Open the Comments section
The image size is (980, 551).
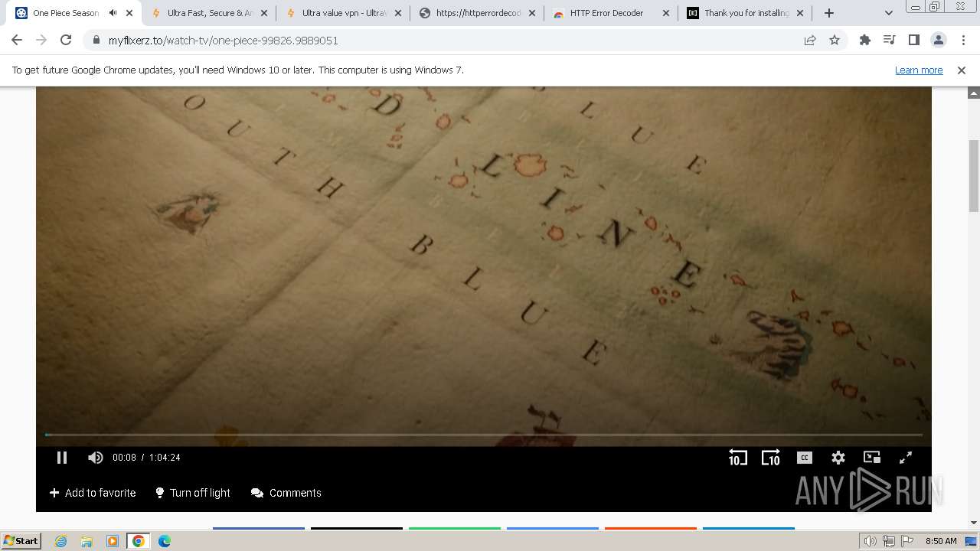[x=286, y=493]
